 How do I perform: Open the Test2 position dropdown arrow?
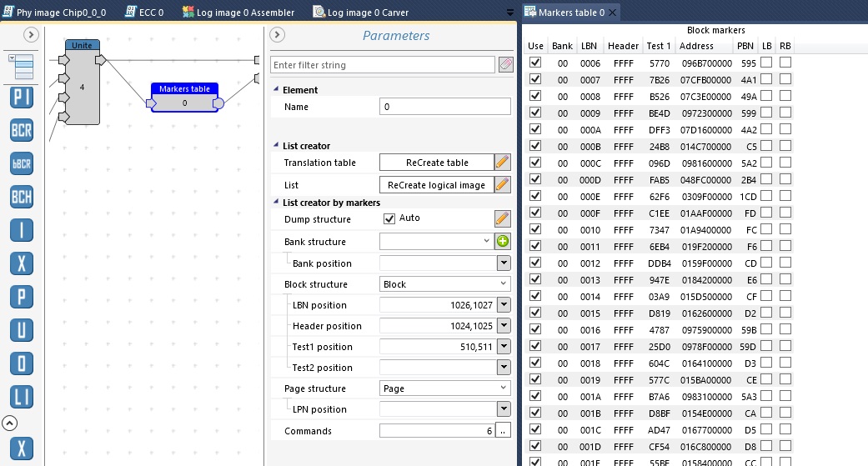[503, 368]
